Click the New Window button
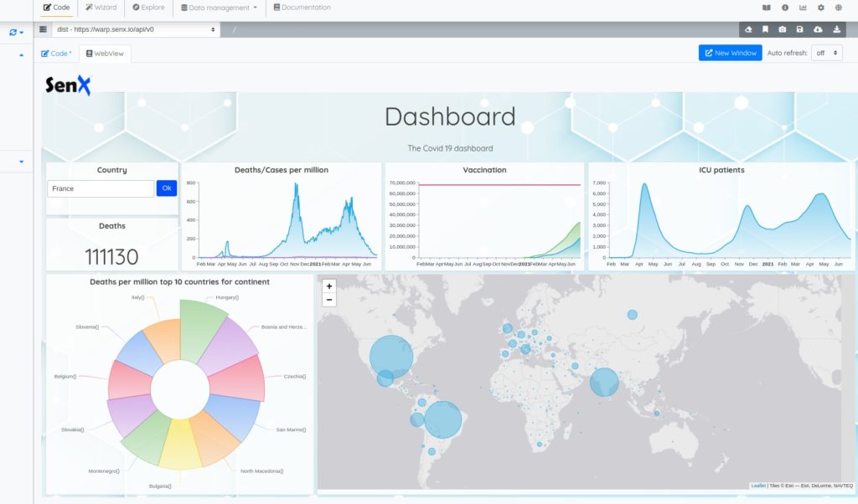 coord(730,53)
